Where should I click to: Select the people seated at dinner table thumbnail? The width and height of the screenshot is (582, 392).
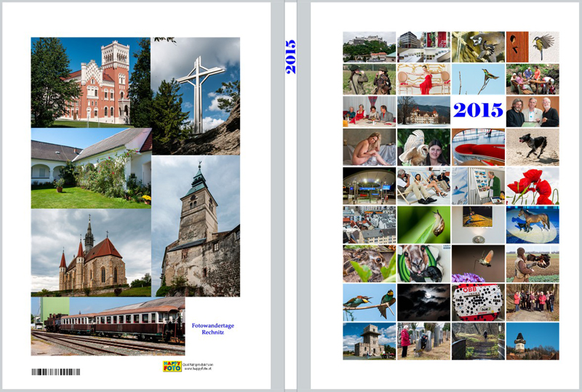370,111
